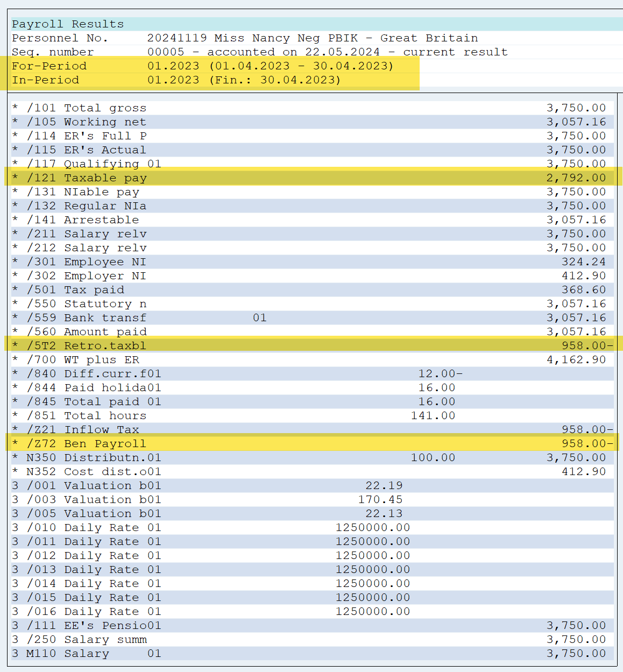The image size is (623, 672).
Task: Click the /550 Statutory n row
Action: (x=312, y=304)
